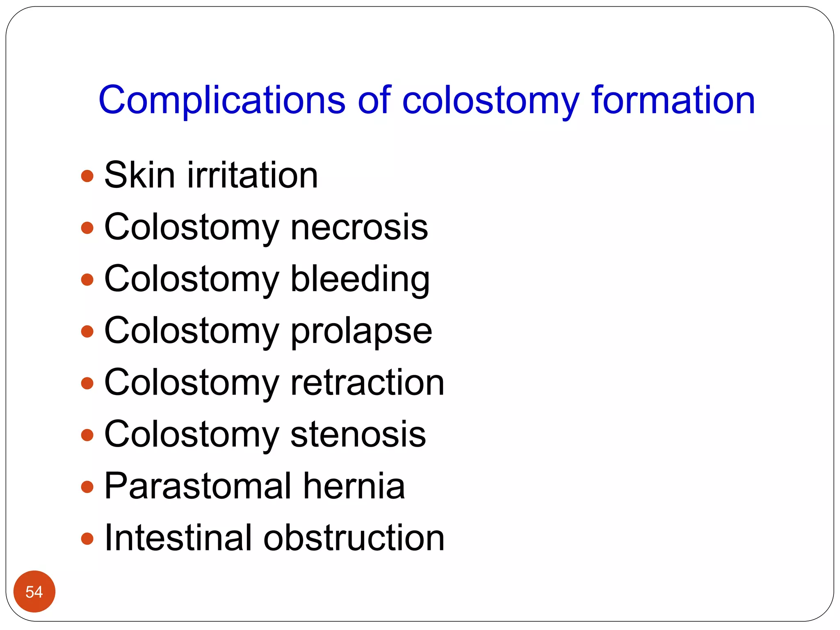Select the bullet beside Parastomal hernia
Screen dimensions: 840x630
[87, 487]
